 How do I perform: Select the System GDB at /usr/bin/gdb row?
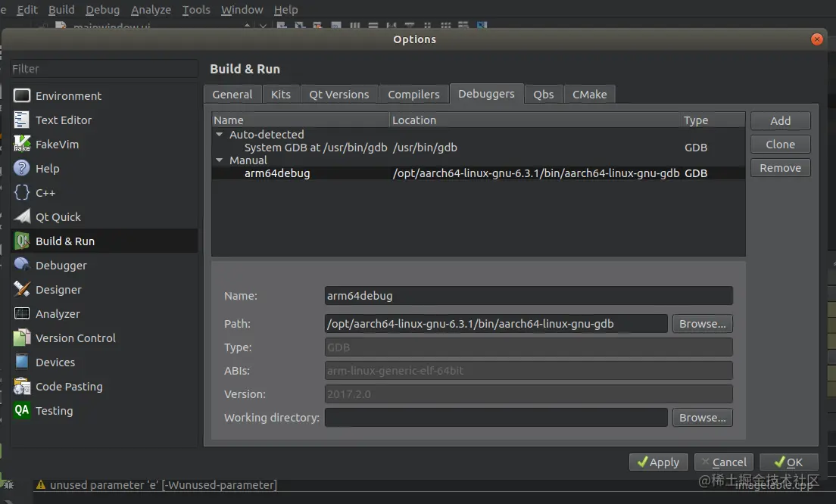coord(479,148)
